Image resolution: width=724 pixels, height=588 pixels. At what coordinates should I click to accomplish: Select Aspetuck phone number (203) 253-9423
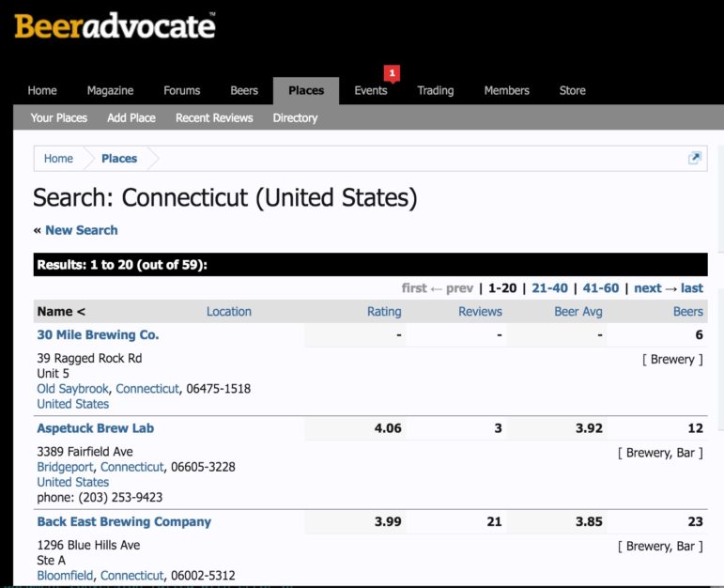click(120, 497)
